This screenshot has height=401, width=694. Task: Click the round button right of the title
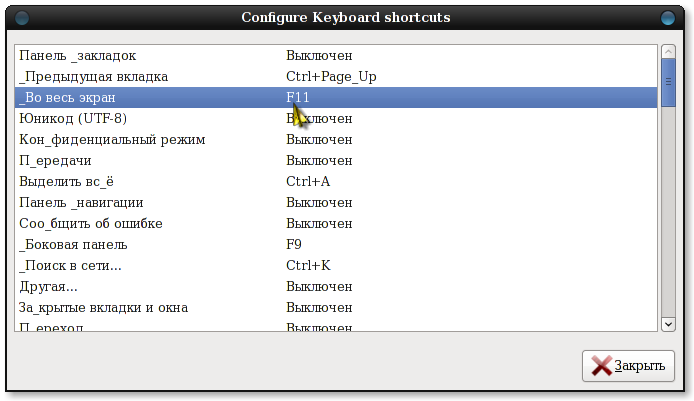[667, 18]
